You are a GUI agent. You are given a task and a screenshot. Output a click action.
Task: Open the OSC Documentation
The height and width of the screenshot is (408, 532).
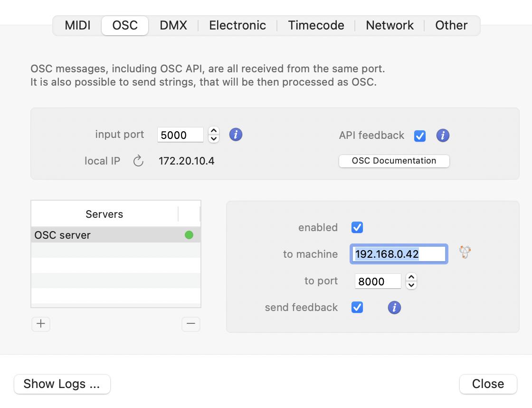(x=394, y=161)
